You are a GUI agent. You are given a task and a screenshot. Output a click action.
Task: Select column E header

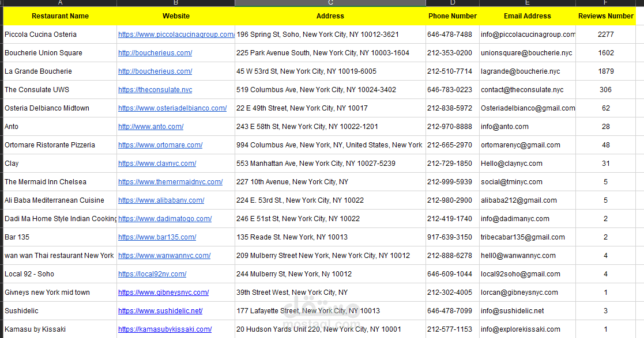click(528, 3)
